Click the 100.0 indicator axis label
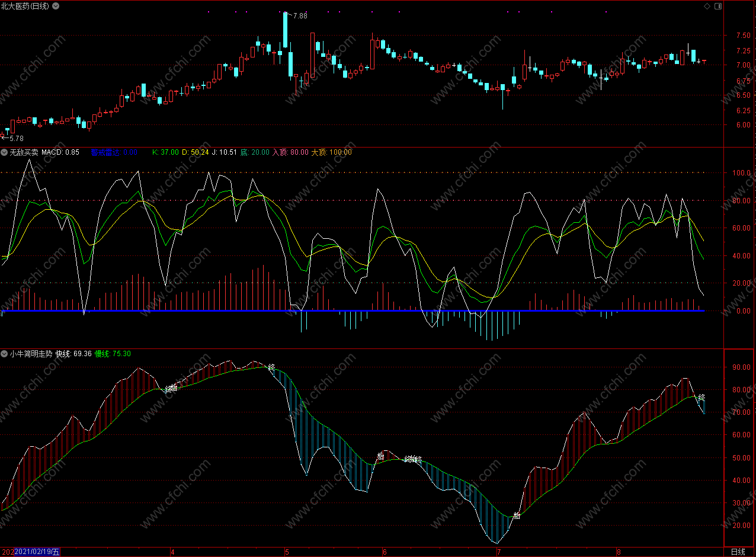This screenshot has height=557, width=756. point(742,173)
